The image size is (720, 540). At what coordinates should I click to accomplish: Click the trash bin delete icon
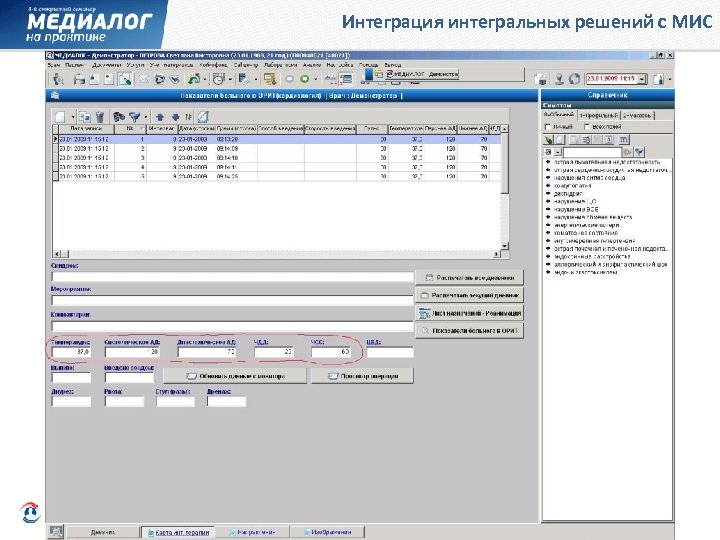point(100,117)
